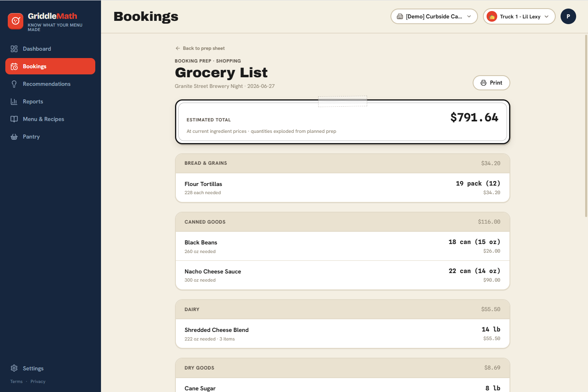Viewport: 588px width, 392px height.
Task: Open the Terms link
Action: 16,381
